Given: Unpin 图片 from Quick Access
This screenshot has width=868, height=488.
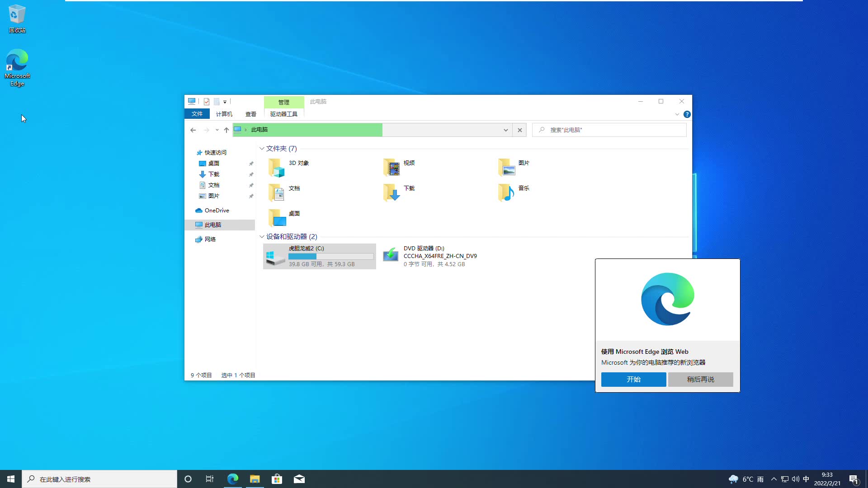Looking at the screenshot, I should pos(251,196).
